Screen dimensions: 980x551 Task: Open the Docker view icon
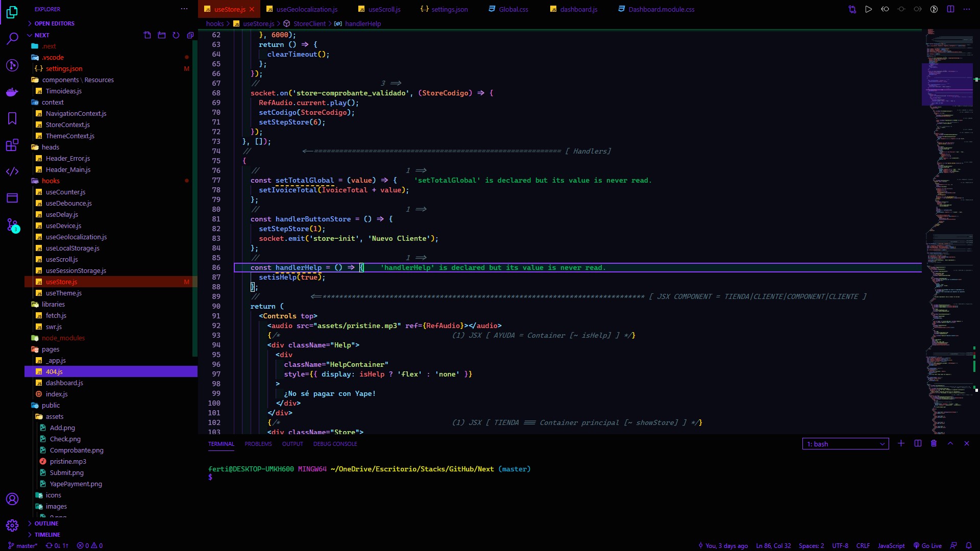click(x=12, y=92)
